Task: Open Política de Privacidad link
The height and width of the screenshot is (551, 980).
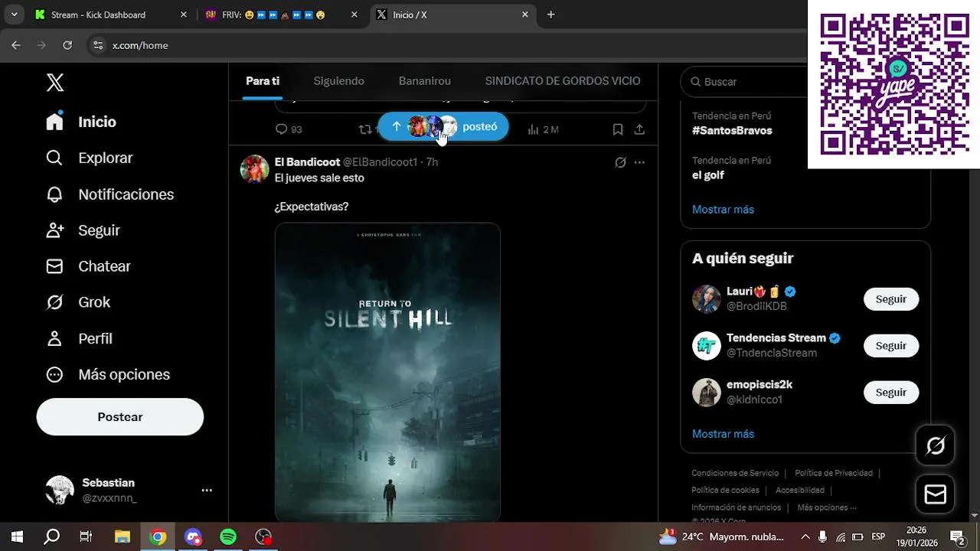Action: [834, 473]
